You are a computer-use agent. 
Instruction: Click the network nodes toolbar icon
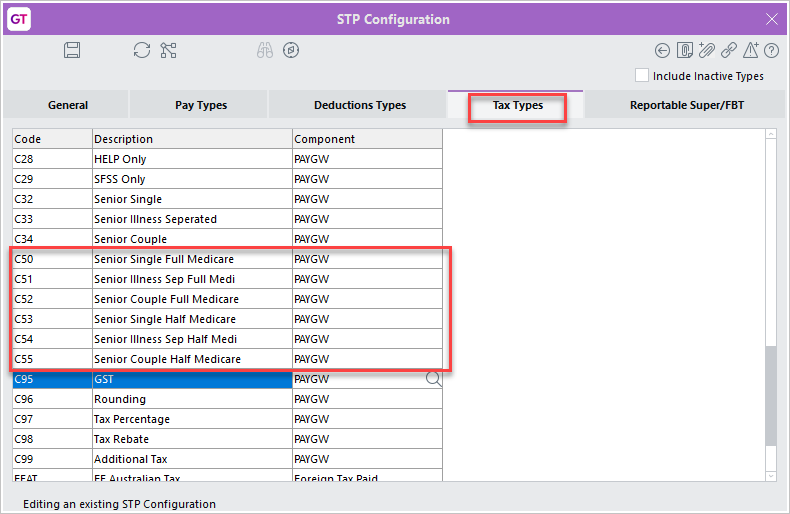point(168,50)
